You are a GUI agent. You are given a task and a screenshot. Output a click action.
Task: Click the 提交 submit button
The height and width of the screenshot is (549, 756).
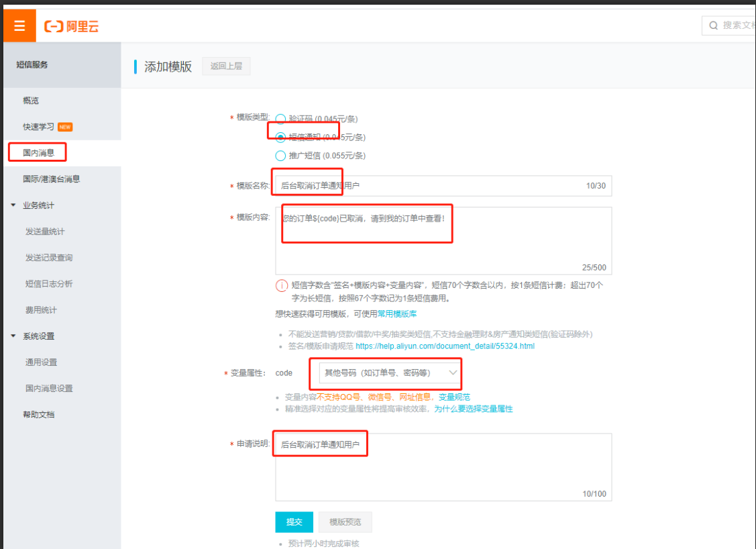click(x=294, y=522)
